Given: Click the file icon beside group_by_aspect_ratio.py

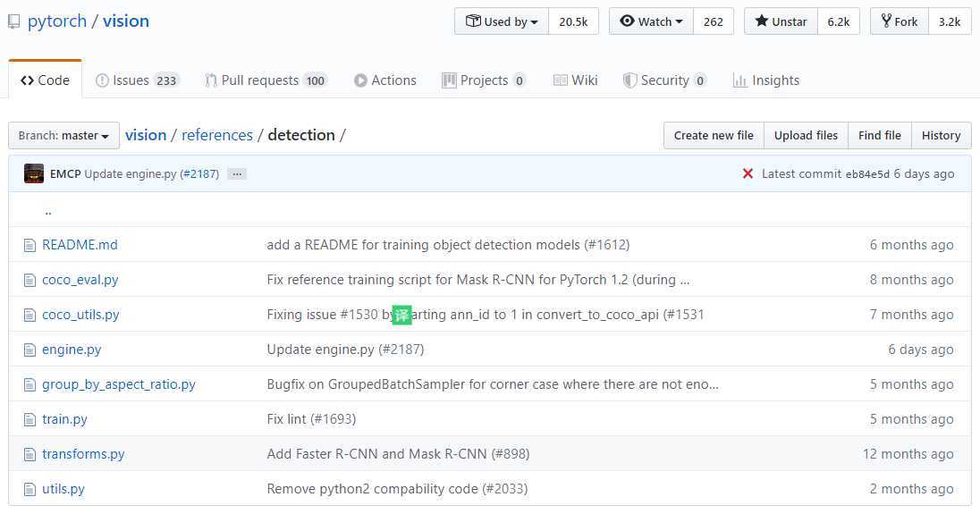Looking at the screenshot, I should point(30,384).
